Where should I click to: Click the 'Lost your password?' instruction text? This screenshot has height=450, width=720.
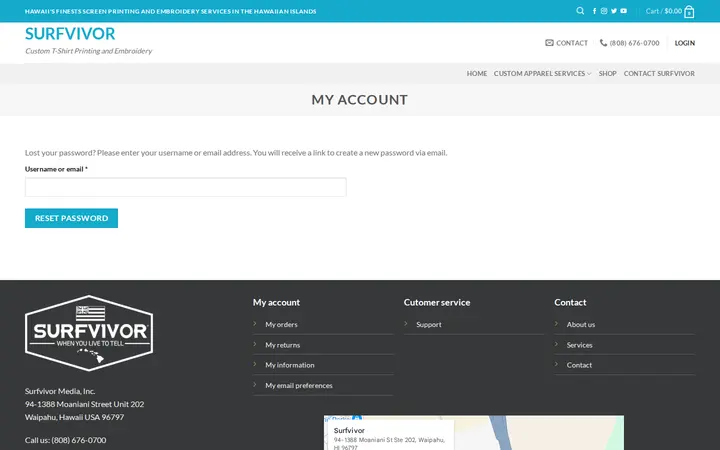click(236, 152)
